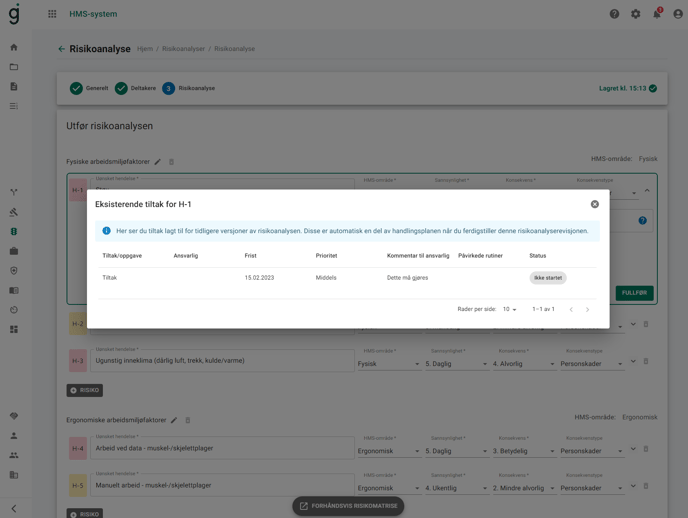Sort by the Prioritet column header

coord(326,256)
